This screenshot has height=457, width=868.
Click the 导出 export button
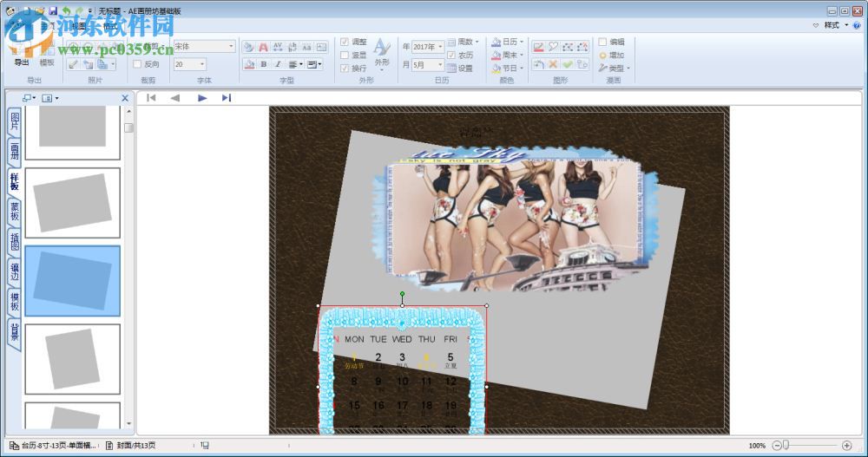point(22,55)
